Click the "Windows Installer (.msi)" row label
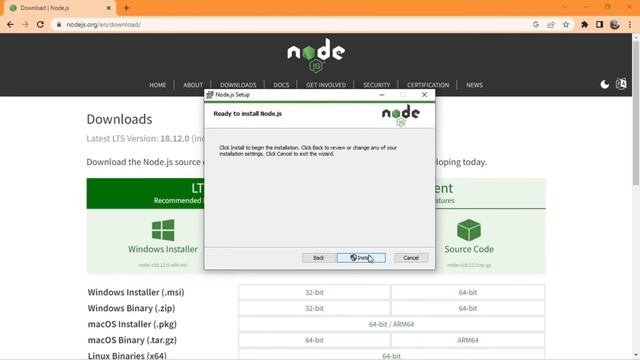This screenshot has width=640, height=360. [x=136, y=292]
